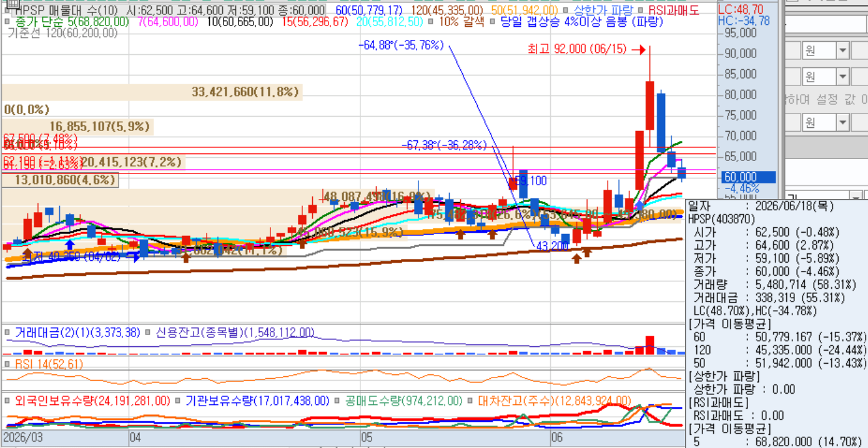This screenshot has width=868, height=448.
Task: Click the 당일 갭상승 4%이상 음봉 marker square
Action: pyautogui.click(x=493, y=22)
